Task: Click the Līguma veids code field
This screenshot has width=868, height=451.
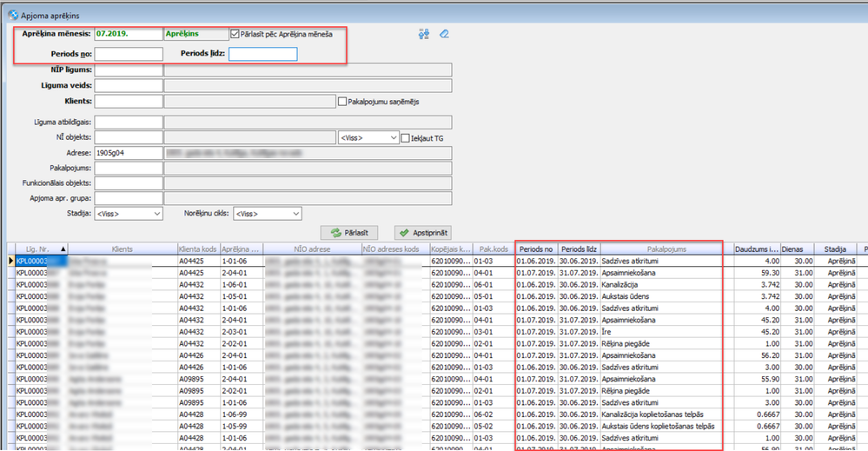Action: pos(129,85)
